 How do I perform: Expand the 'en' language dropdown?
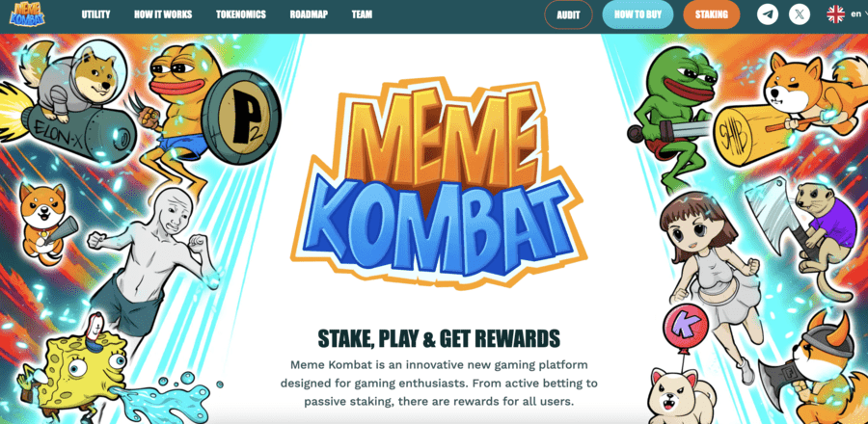coord(855,14)
